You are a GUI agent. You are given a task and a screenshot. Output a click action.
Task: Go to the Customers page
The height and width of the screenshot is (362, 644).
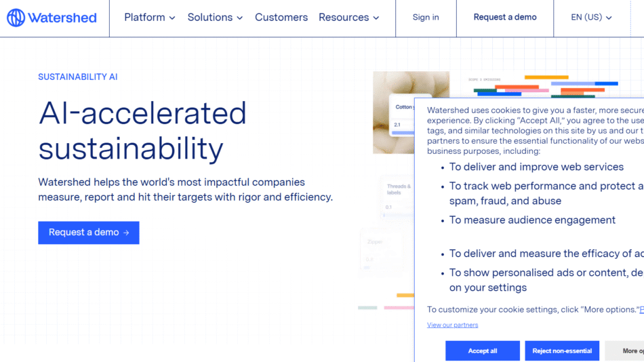[281, 18]
